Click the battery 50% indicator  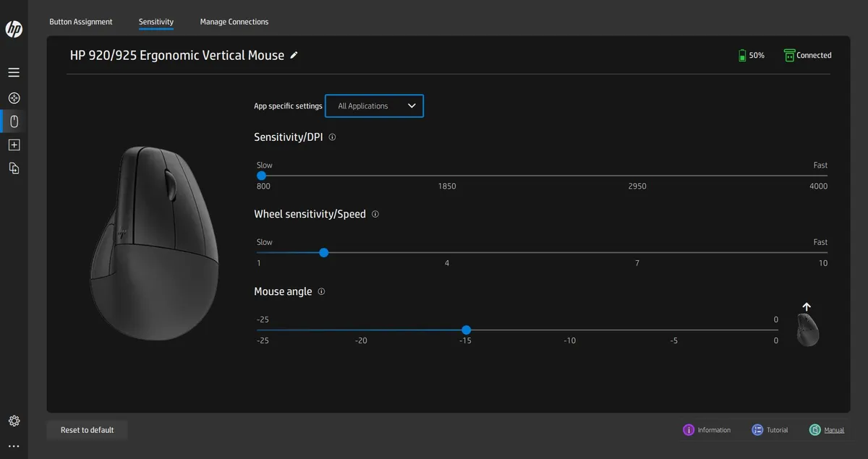click(750, 56)
